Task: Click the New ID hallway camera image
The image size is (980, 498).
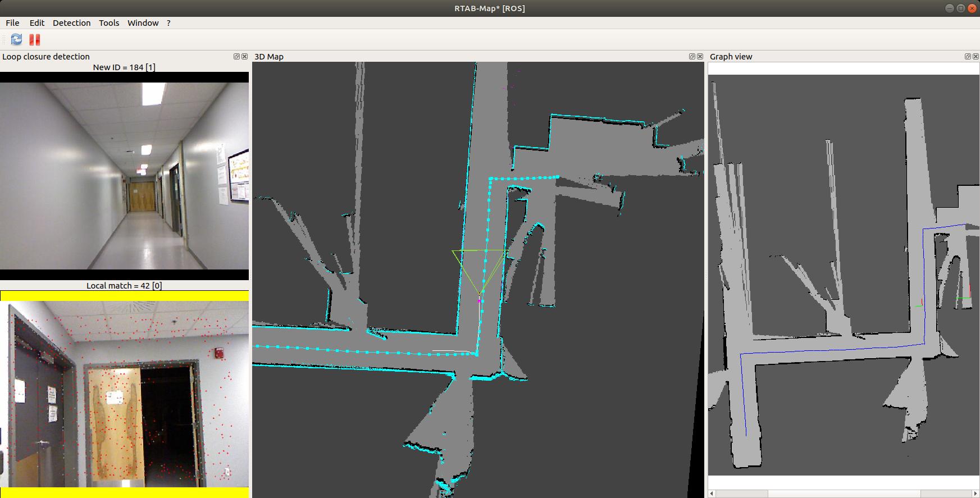Action: coord(124,176)
